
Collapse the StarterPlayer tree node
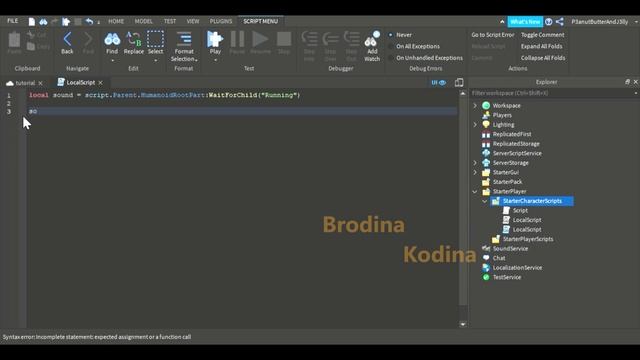click(475, 191)
